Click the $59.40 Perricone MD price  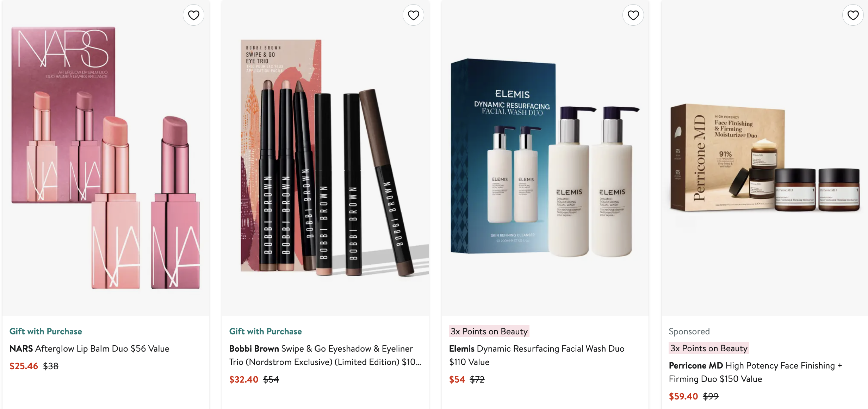[683, 396]
